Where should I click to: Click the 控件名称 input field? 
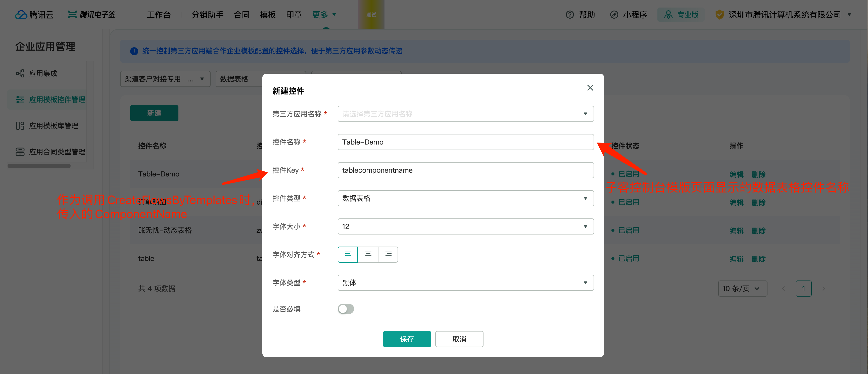(466, 142)
